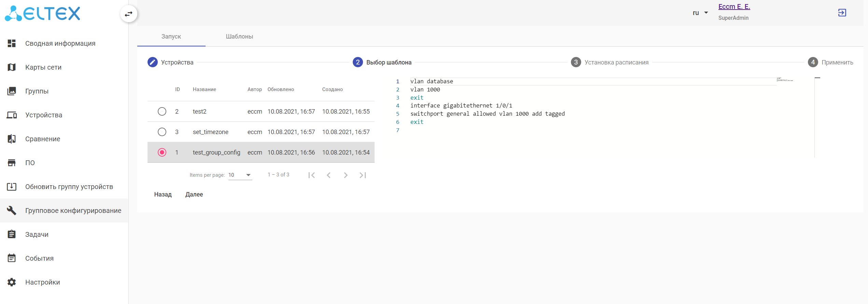Click the sidebar collapse arrows button

pyautogui.click(x=129, y=14)
